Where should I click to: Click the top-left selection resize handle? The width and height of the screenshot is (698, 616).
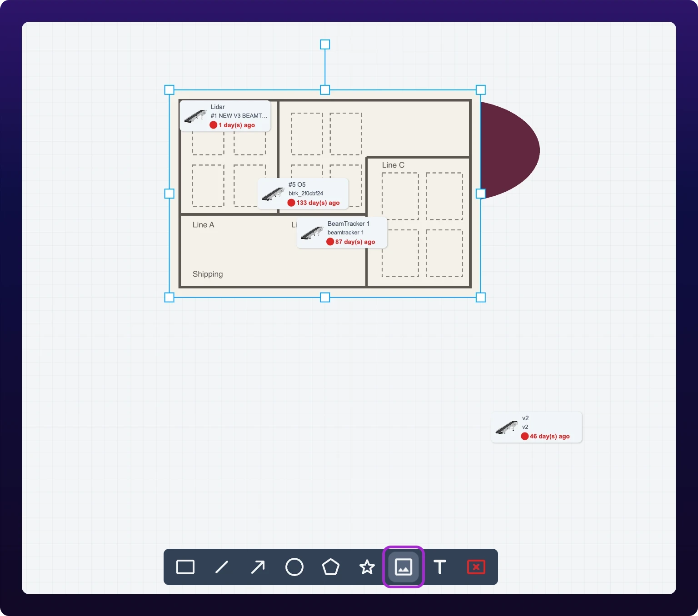[x=169, y=90]
